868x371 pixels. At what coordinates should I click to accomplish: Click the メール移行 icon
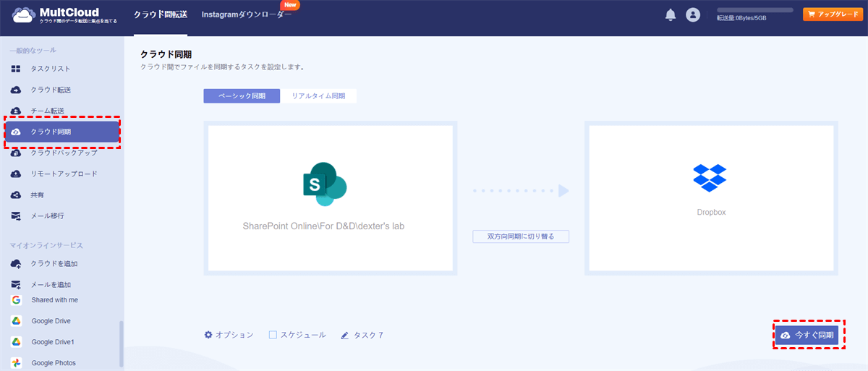coord(16,216)
